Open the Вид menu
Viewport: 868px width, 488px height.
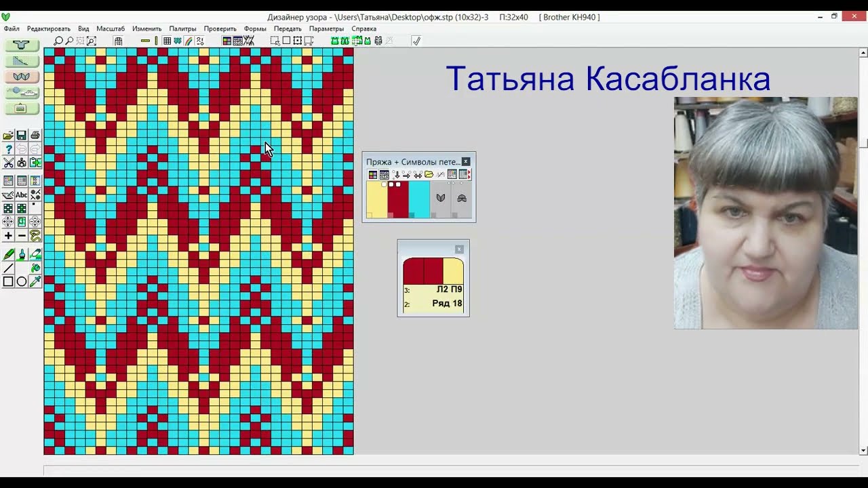click(83, 29)
